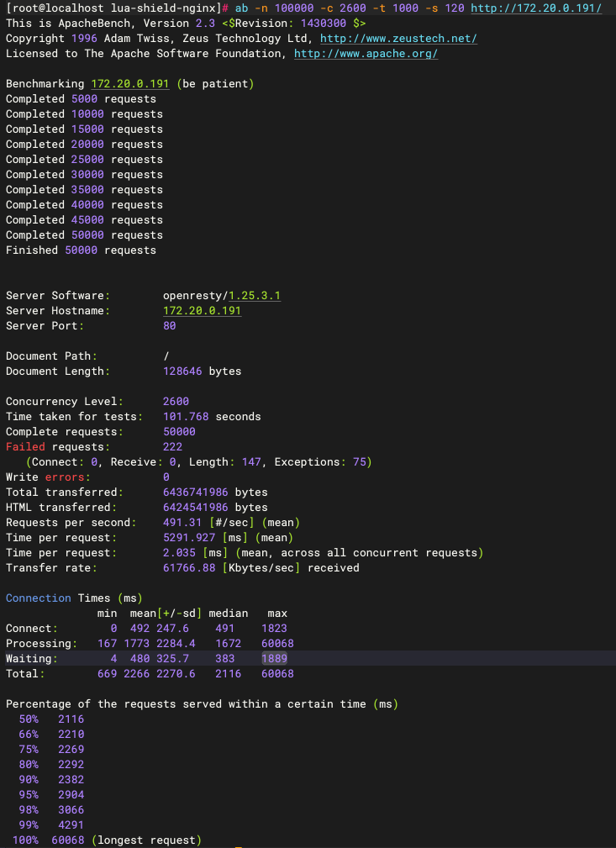This screenshot has width=616, height=848.
Task: Click the Server Hostname IP address value
Action: click(202, 311)
